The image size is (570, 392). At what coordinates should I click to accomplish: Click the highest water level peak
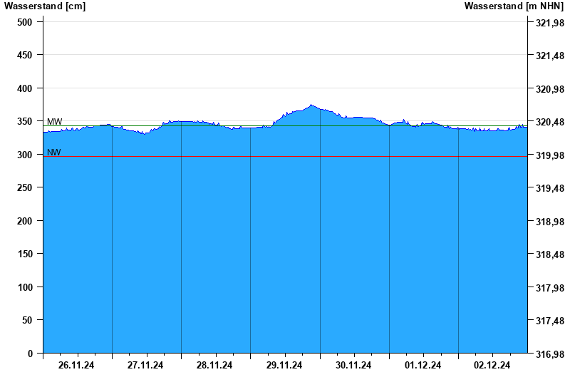coord(311,105)
